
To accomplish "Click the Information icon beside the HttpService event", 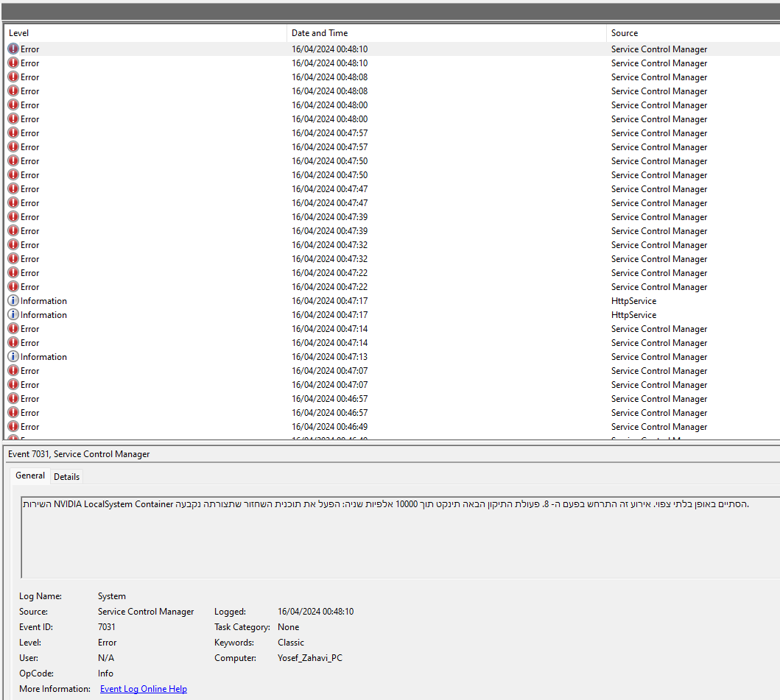I will click(x=14, y=300).
